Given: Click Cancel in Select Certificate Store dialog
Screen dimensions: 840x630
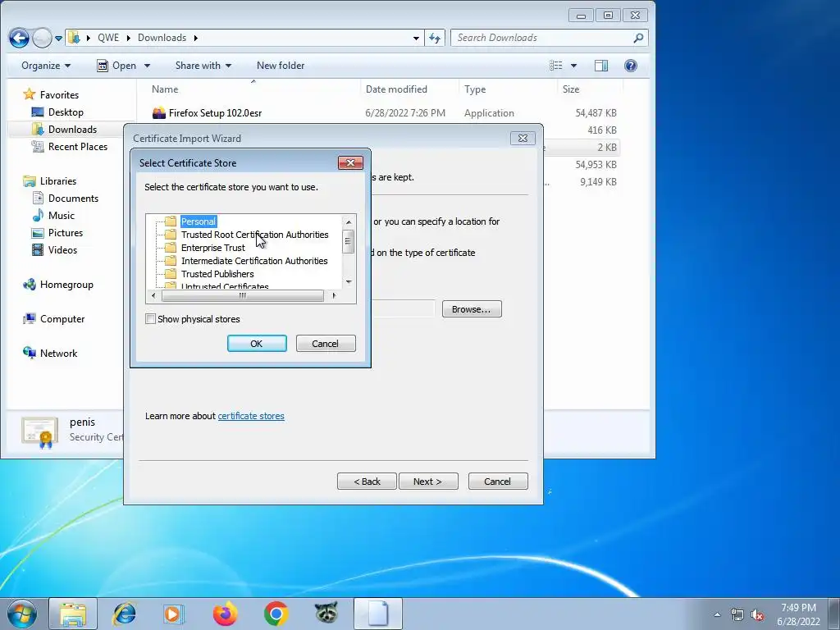Looking at the screenshot, I should click(x=325, y=344).
